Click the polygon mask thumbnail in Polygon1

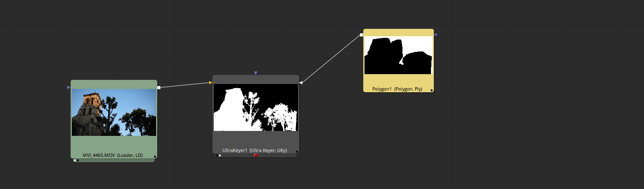398,55
